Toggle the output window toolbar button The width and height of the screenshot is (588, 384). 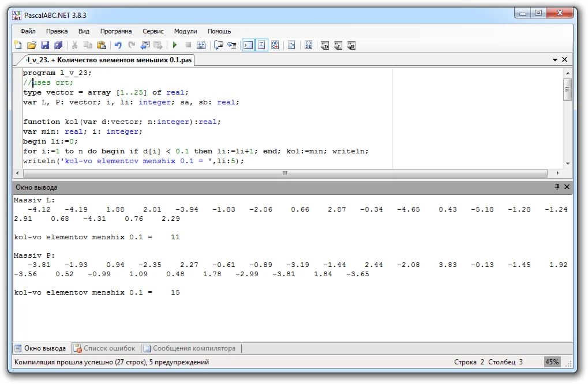pyautogui.click(x=248, y=45)
